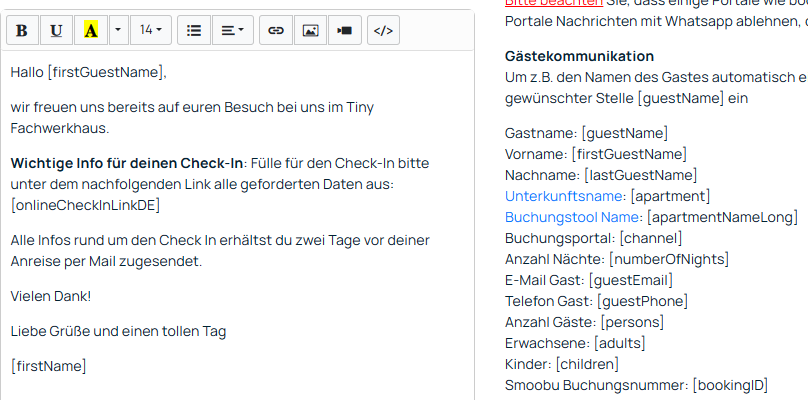The height and width of the screenshot is (400, 808).
Task: Click the 'Anzahl Gäste: [persons]' entry
Action: (x=584, y=322)
